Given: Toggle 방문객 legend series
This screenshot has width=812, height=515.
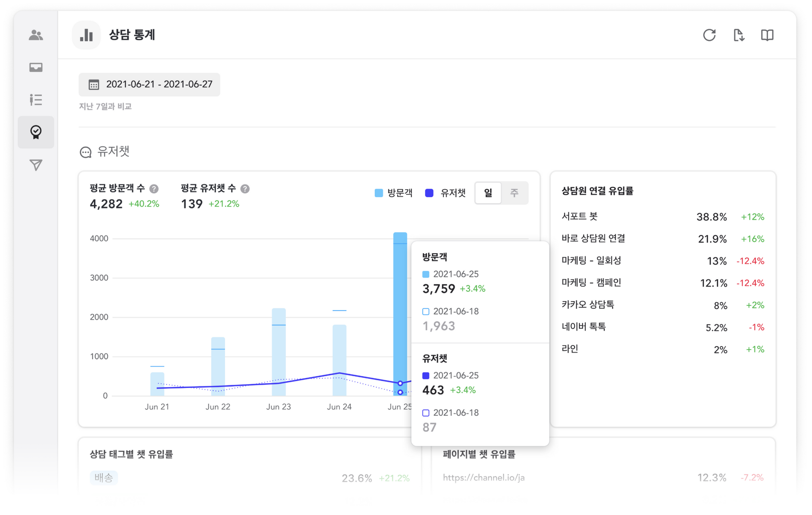Looking at the screenshot, I should pos(393,193).
